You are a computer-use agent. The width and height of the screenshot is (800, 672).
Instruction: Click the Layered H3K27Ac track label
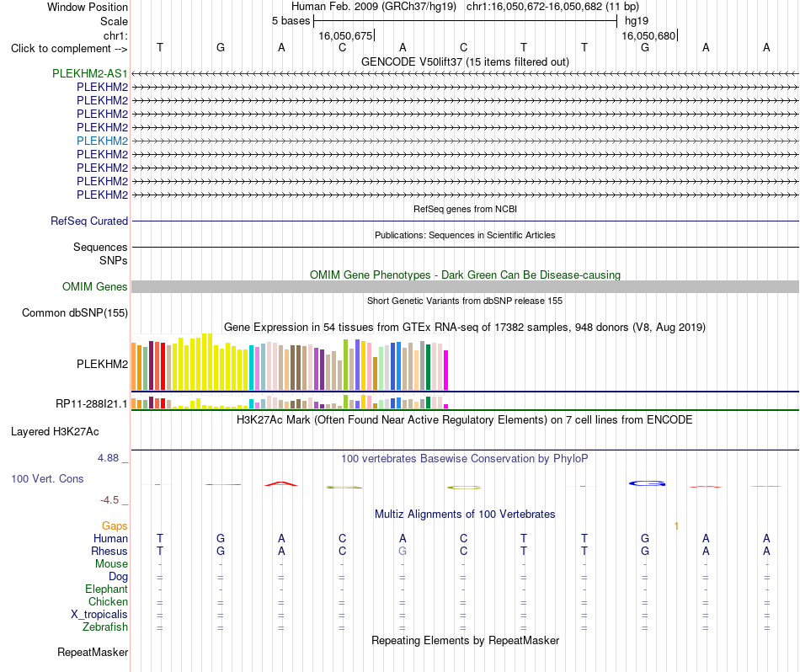point(55,432)
